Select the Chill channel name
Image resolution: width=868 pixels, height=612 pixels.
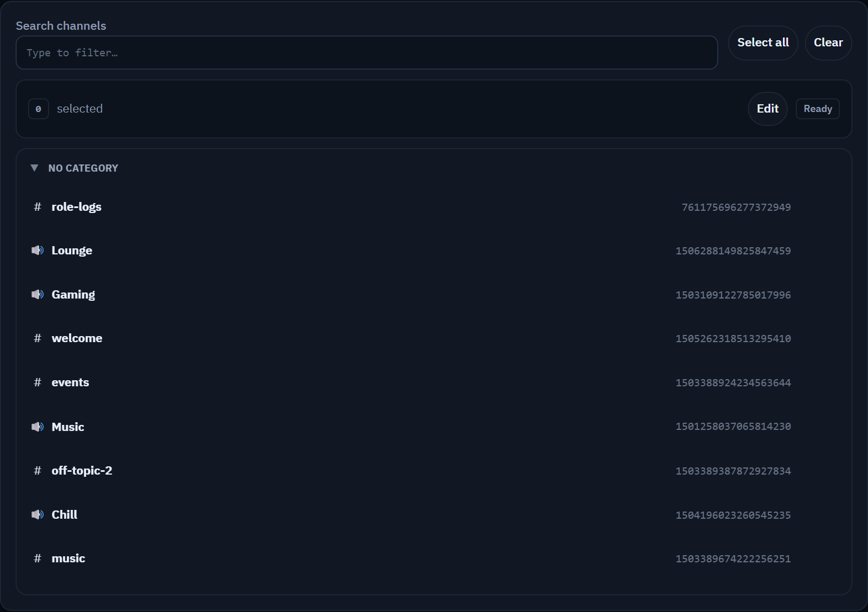[x=65, y=514]
